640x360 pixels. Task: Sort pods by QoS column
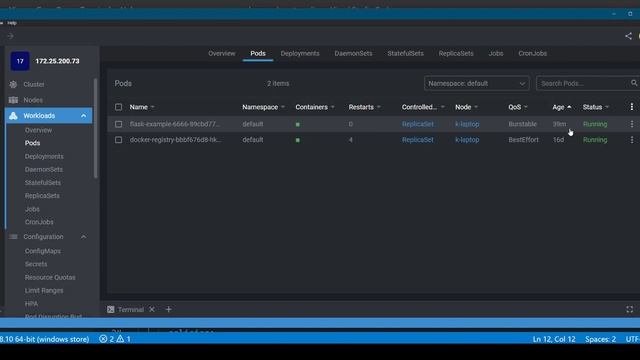pos(518,107)
